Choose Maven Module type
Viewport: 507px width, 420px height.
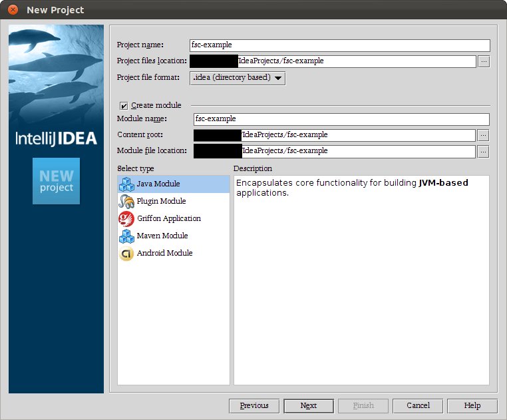(x=174, y=236)
